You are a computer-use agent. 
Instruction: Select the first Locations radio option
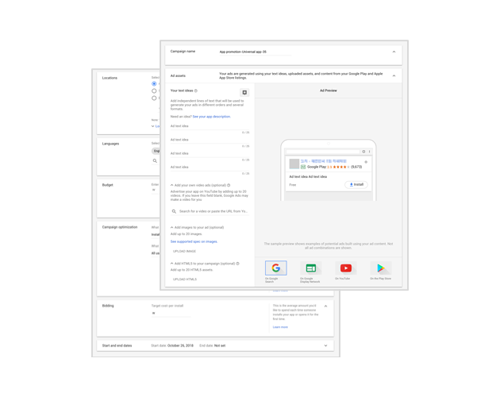pos(154,84)
